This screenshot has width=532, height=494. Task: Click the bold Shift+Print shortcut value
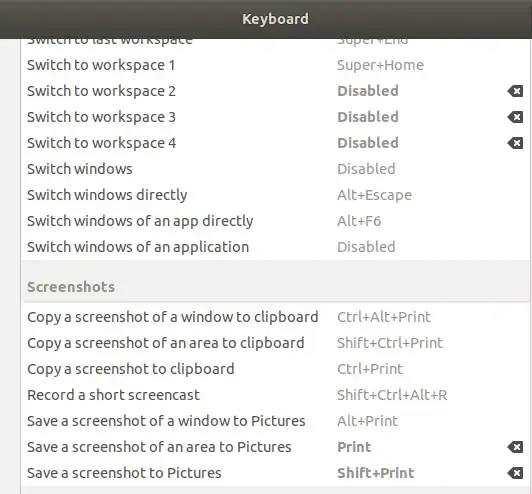[376, 473]
